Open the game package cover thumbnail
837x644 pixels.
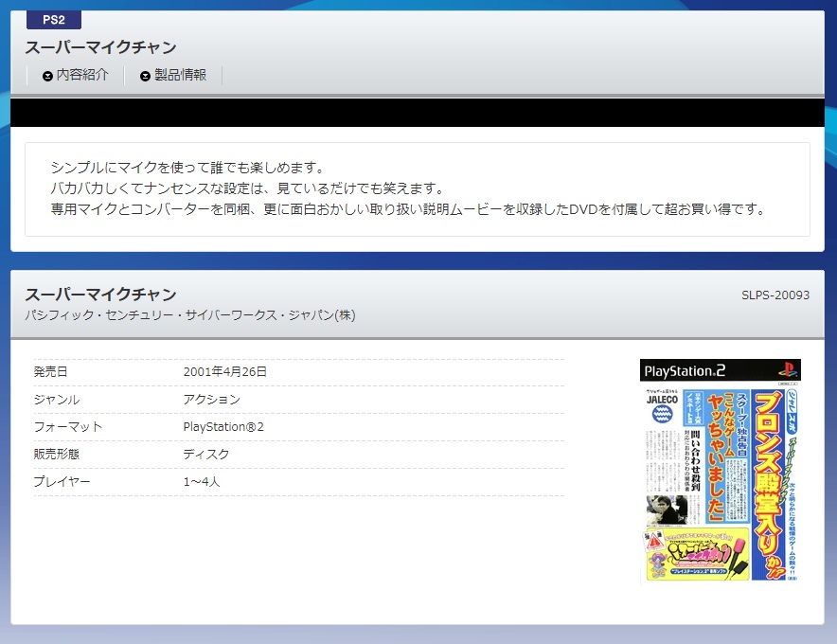coord(721,472)
